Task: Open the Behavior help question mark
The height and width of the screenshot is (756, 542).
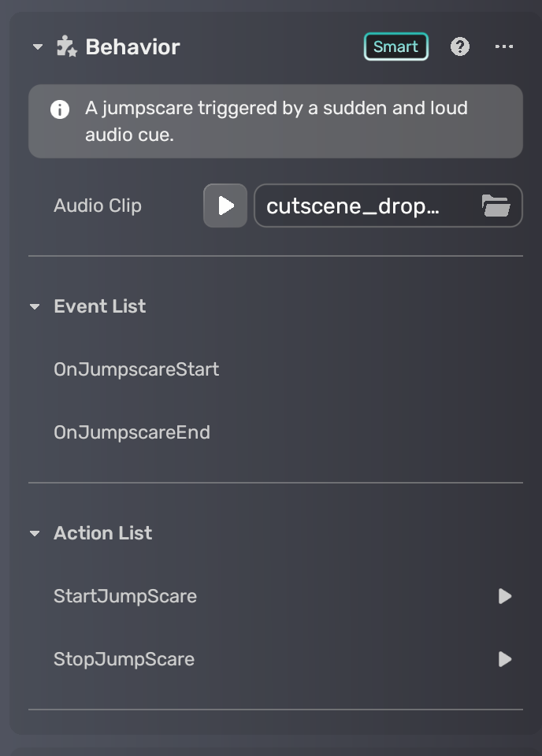Action: coord(460,47)
